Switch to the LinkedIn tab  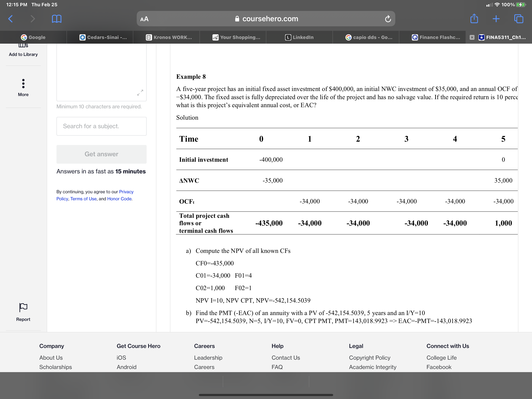[299, 37]
